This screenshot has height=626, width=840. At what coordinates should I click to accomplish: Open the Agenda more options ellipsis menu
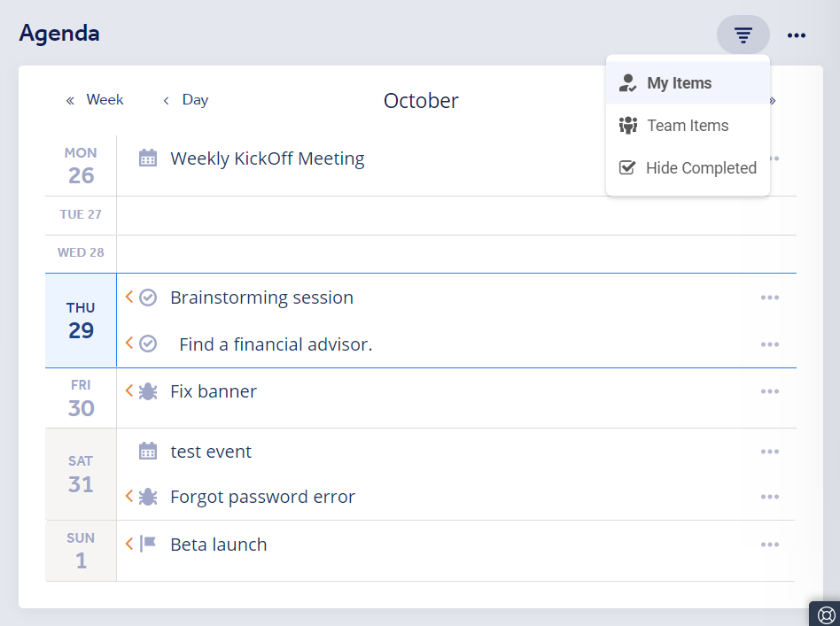click(797, 35)
